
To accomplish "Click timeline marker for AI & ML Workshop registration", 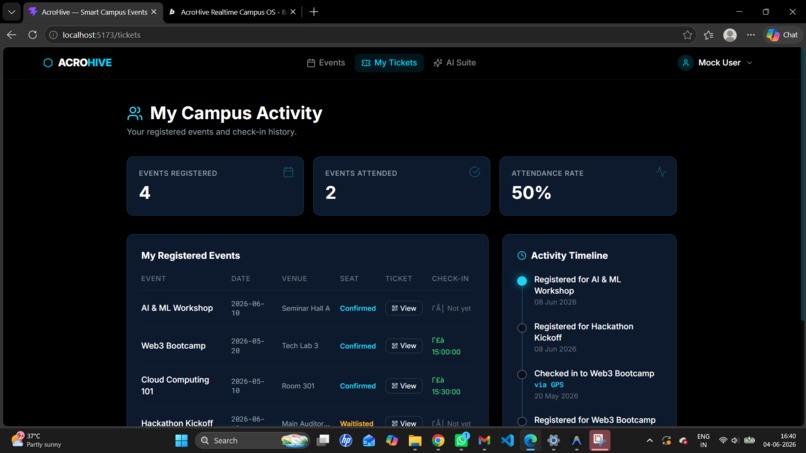I will (522, 281).
